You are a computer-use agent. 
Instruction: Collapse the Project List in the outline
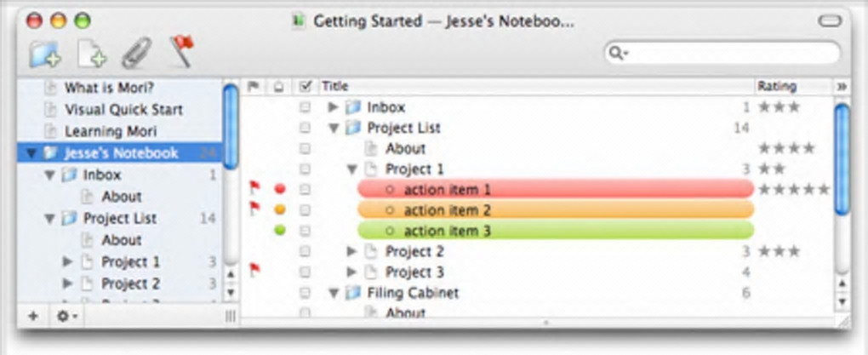click(334, 129)
